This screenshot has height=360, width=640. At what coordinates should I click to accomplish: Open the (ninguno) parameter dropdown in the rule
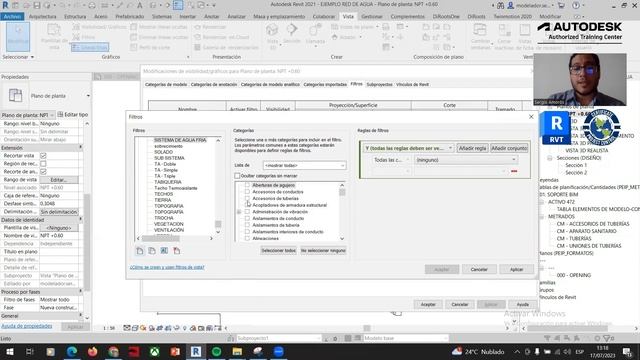(x=466, y=160)
